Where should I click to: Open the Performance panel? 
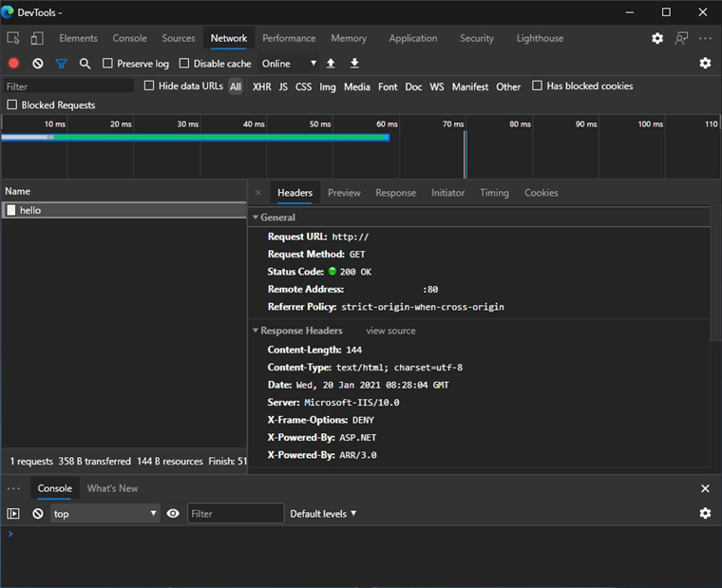(x=289, y=38)
